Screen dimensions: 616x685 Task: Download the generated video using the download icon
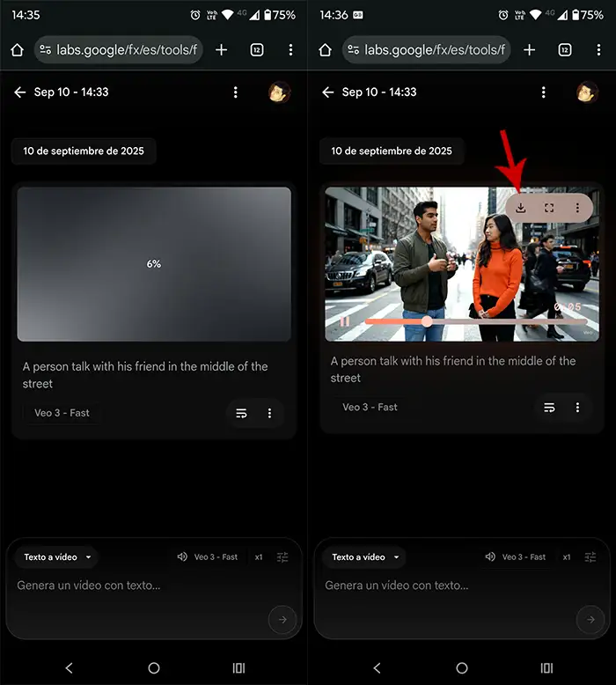tap(521, 209)
